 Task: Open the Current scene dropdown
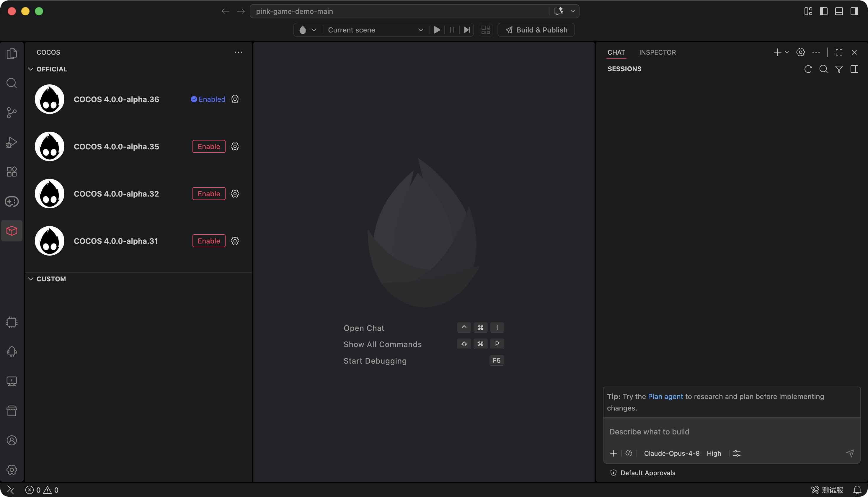pyautogui.click(x=375, y=30)
